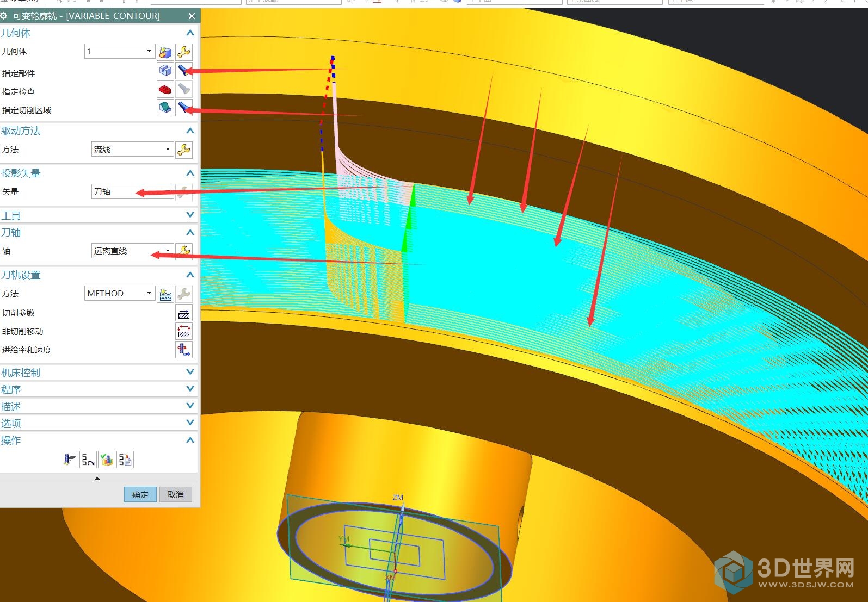Open 非切削移动 non-cutting moves icon
Viewport: 868px width, 602px height.
[x=184, y=332]
